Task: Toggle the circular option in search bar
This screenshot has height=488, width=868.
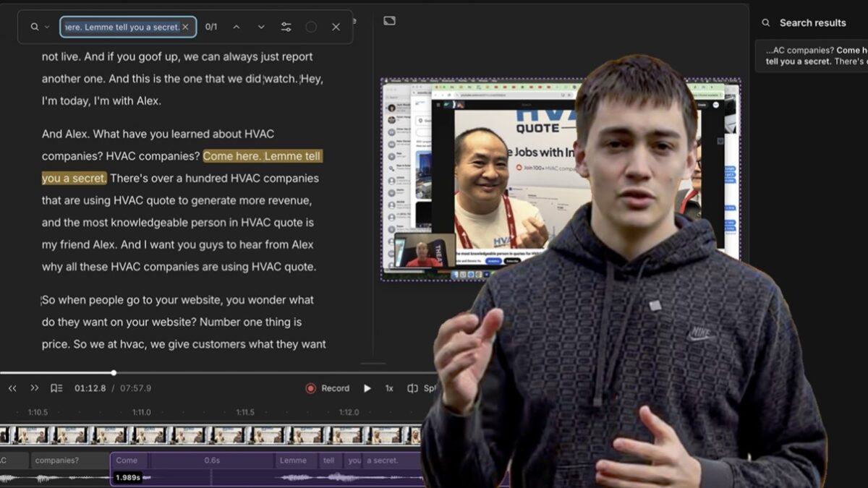Action: click(311, 27)
